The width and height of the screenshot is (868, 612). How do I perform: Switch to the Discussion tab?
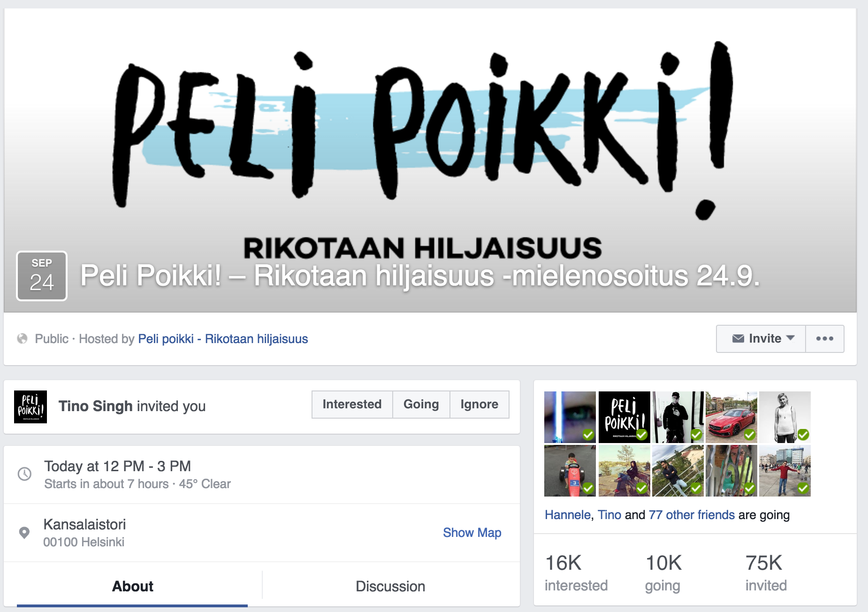(x=390, y=586)
